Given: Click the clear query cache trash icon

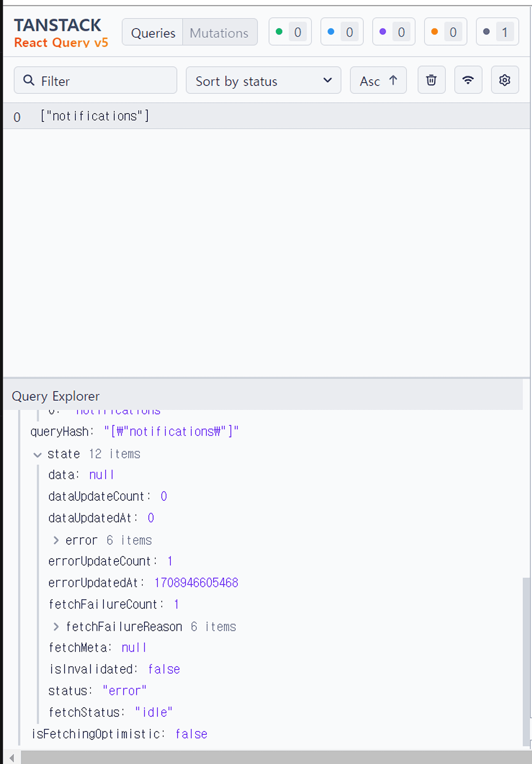Looking at the screenshot, I should [431, 80].
